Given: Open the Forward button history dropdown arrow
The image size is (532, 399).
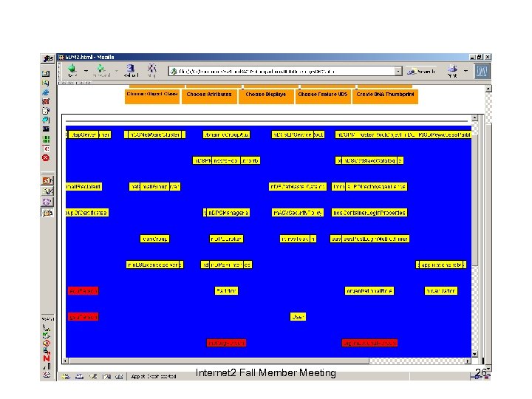Looking at the screenshot, I should (117, 71).
